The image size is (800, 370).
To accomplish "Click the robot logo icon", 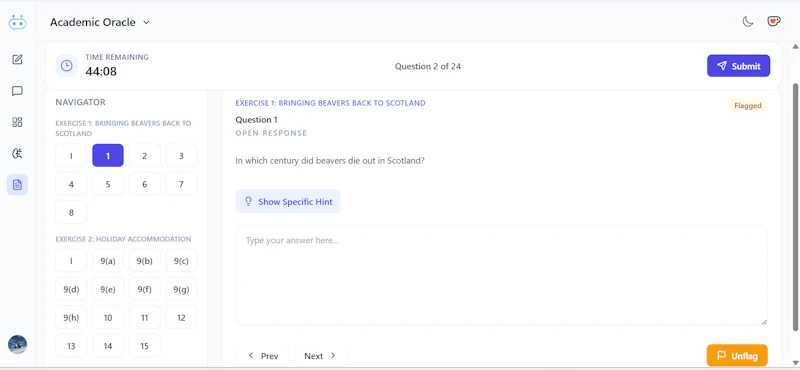I will point(17,22).
